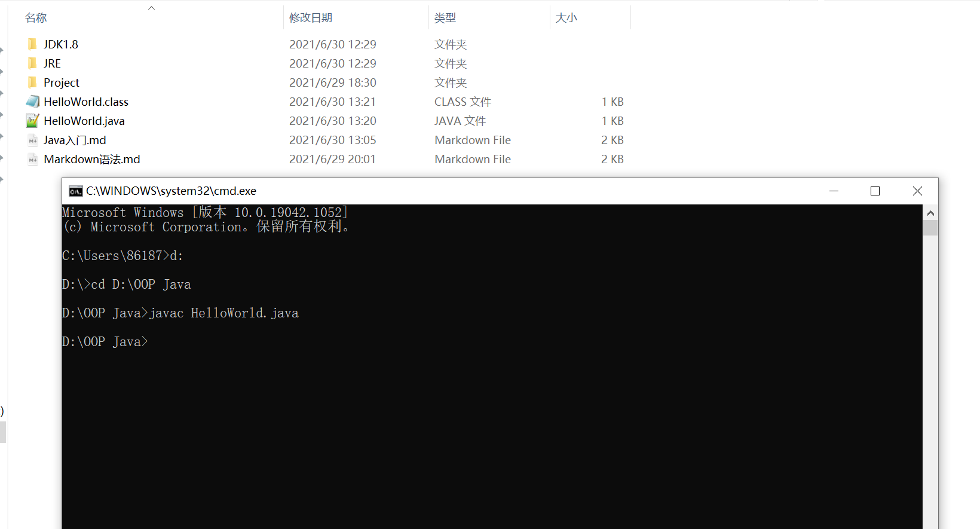
Task: Select the file name HelloWorld.java
Action: tap(84, 121)
